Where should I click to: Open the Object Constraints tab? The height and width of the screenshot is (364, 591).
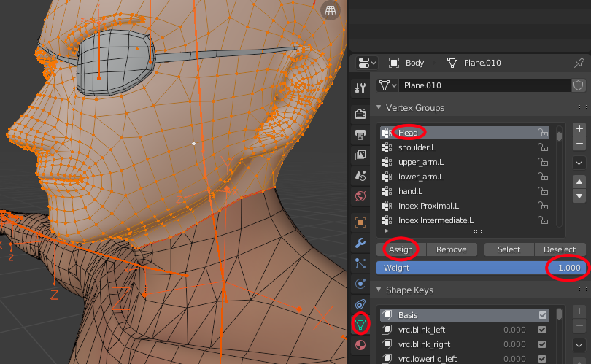pos(360,304)
